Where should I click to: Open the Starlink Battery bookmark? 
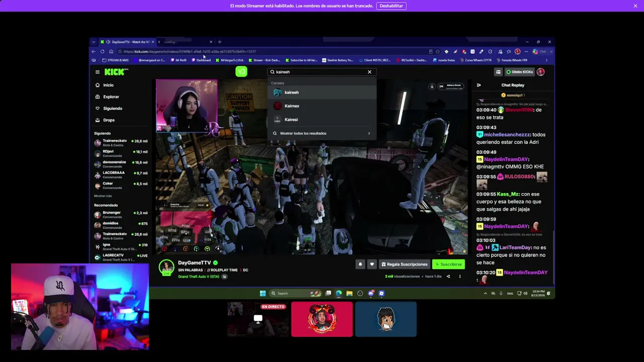pyautogui.click(x=338, y=60)
